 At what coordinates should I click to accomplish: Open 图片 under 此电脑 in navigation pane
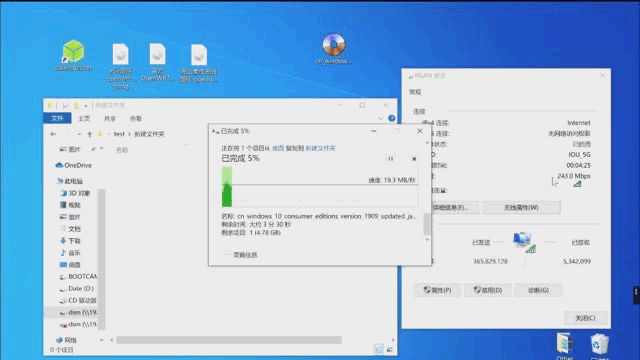(70, 217)
